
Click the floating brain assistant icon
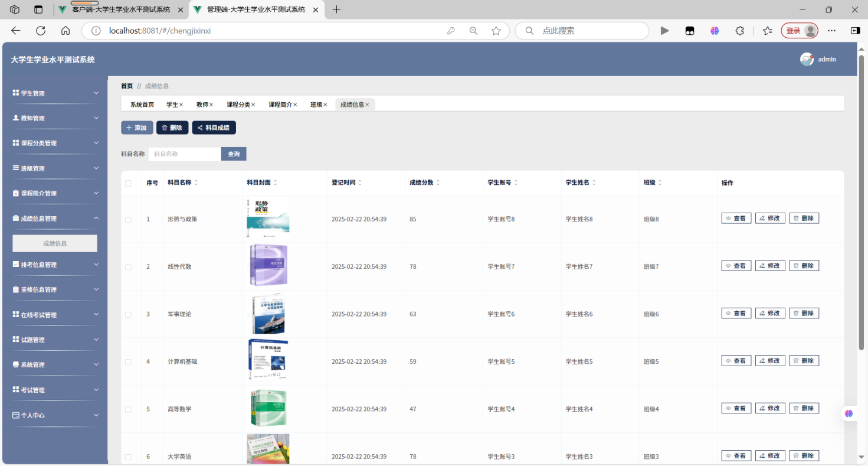pos(849,413)
